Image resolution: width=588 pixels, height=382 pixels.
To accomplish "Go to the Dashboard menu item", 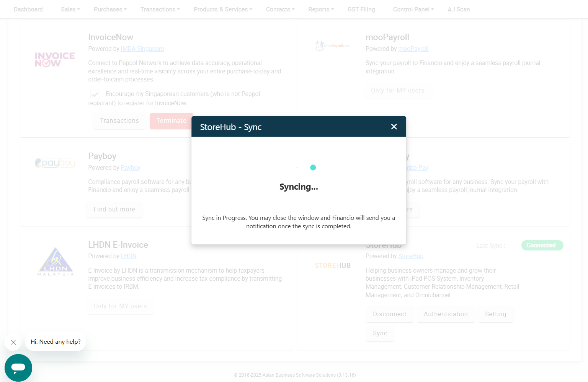I will click(x=28, y=9).
